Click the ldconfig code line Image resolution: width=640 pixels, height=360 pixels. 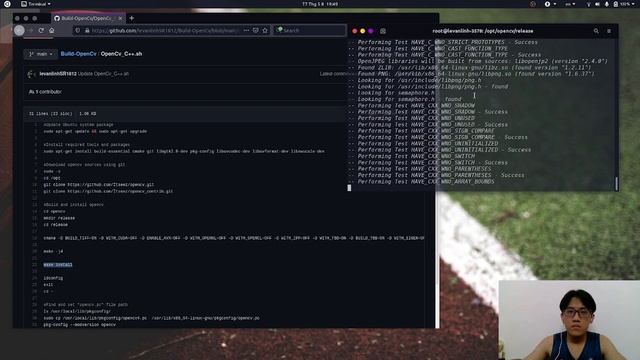pos(53,278)
